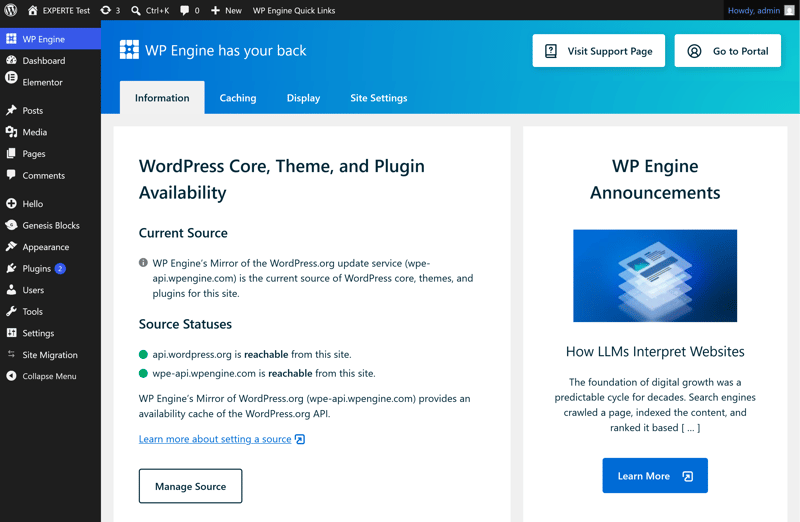Click the WP Engine logo in banner
This screenshot has height=522, width=800.
(x=129, y=49)
